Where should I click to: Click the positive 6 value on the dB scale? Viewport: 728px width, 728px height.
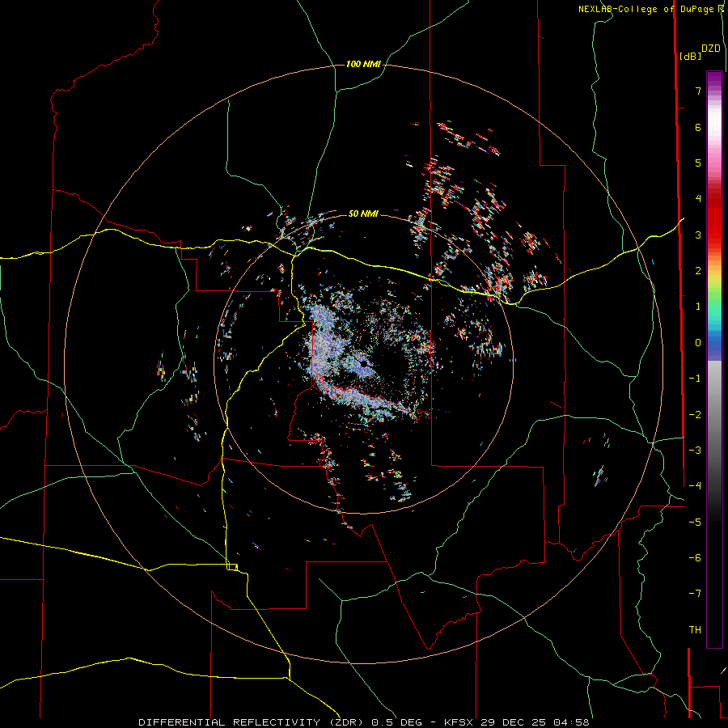tap(698, 127)
